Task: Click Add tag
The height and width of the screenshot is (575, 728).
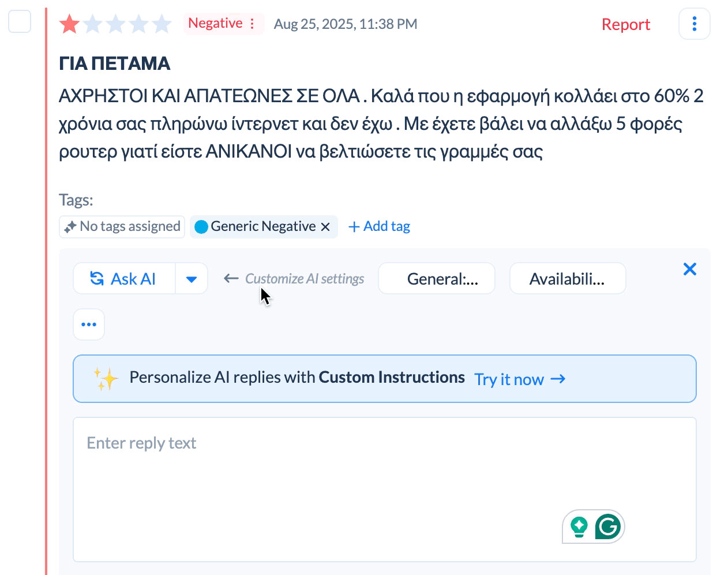Action: 380,226
